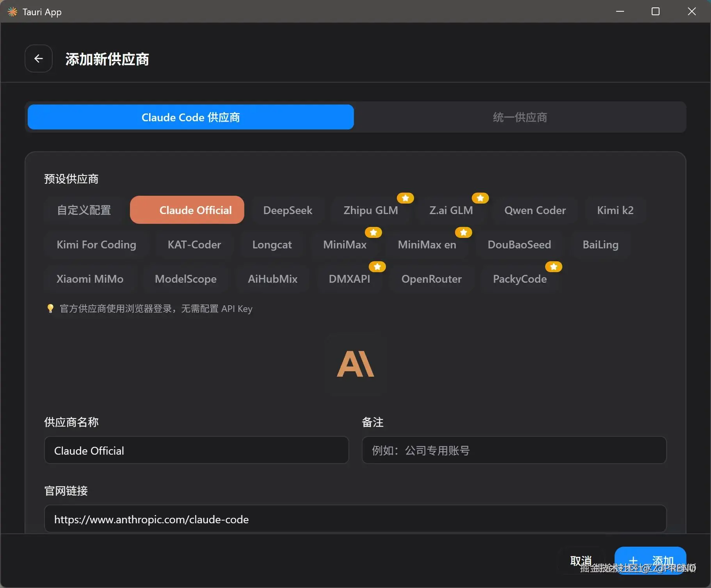The width and height of the screenshot is (711, 588).
Task: Select the 自定义配置 preset
Action: click(84, 210)
